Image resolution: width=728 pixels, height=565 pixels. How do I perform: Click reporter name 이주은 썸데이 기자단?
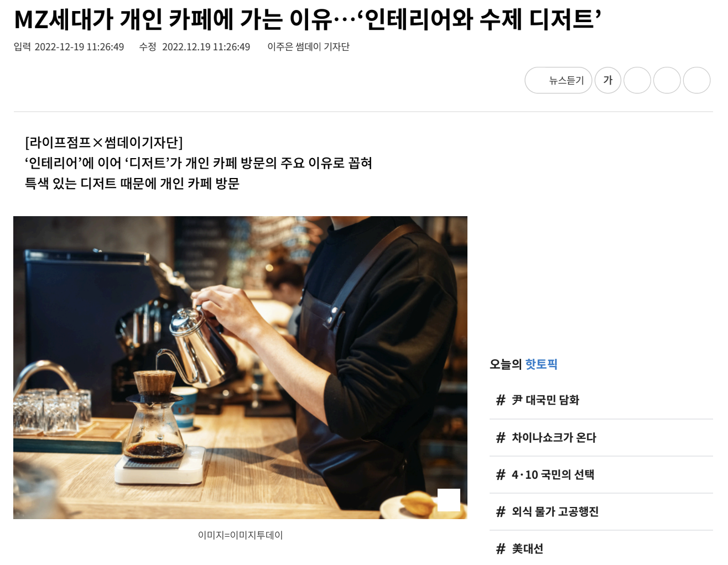tap(309, 47)
